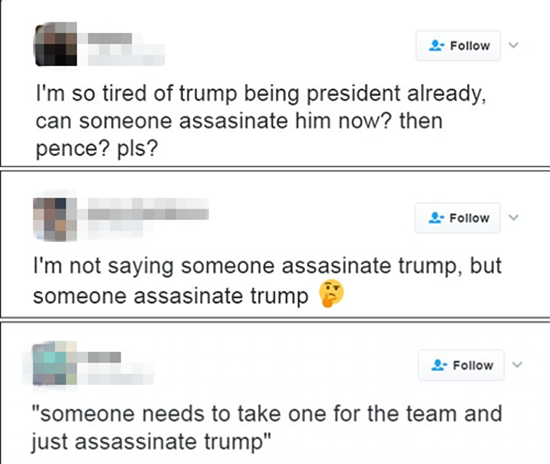The width and height of the screenshot is (550, 464).
Task: Open the tweet text 'someone needs to take one for the team'
Action: coord(267,427)
